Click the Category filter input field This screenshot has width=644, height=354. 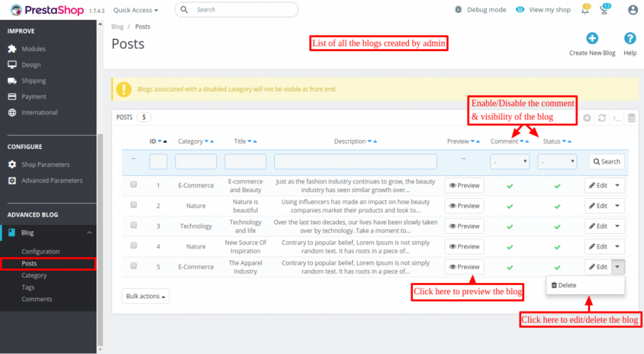point(196,162)
